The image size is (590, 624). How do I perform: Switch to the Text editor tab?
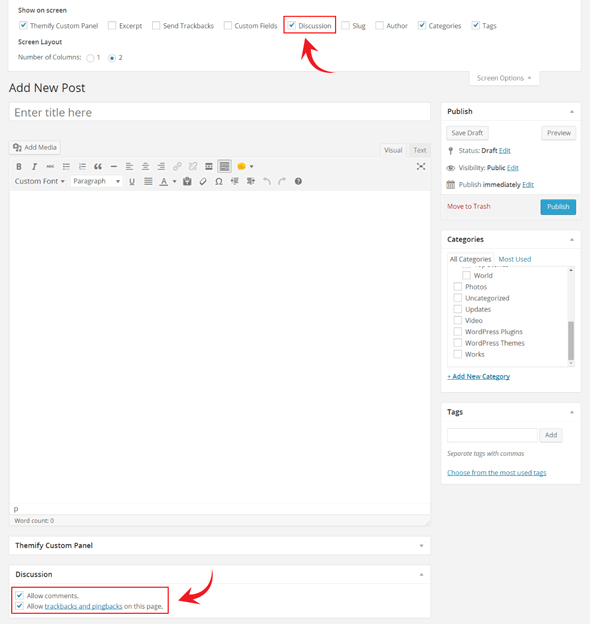(419, 150)
